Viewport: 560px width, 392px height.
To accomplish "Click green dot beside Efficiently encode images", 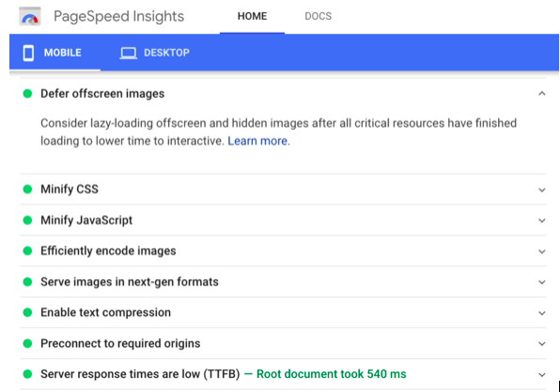I will (27, 251).
